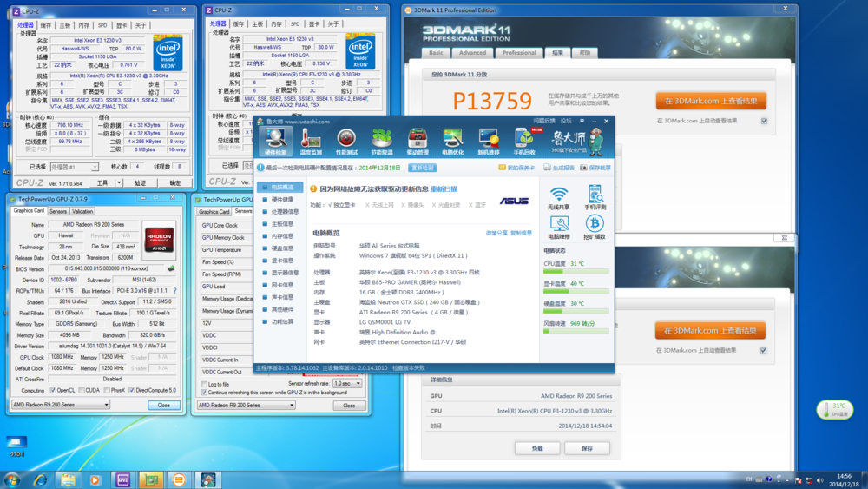Open 驱动管理 driver management icon

click(x=418, y=142)
